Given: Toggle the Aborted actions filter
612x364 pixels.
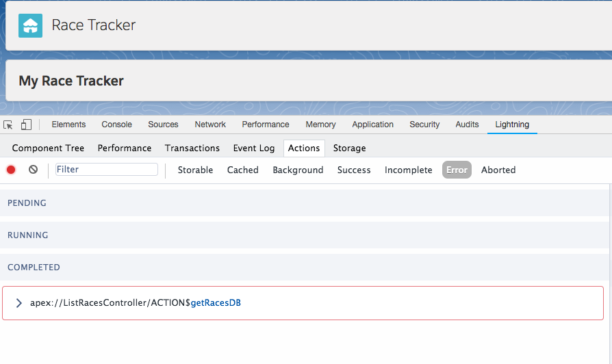Looking at the screenshot, I should click(x=498, y=170).
